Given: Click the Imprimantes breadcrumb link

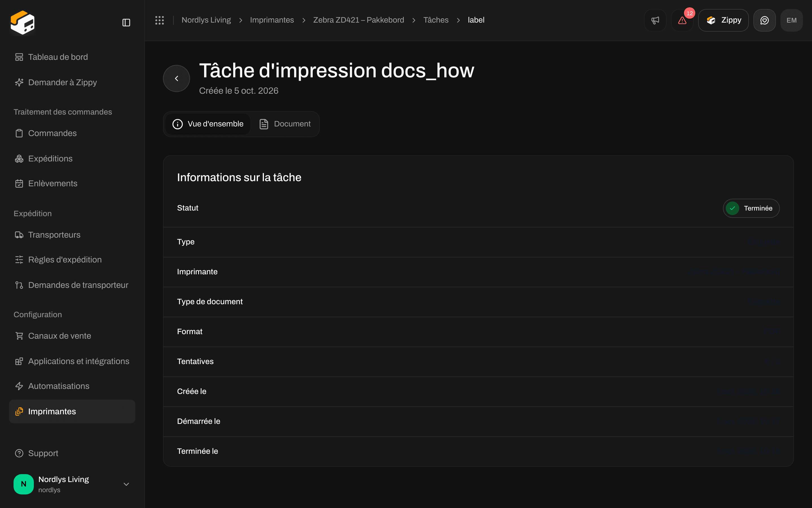Looking at the screenshot, I should (272, 20).
